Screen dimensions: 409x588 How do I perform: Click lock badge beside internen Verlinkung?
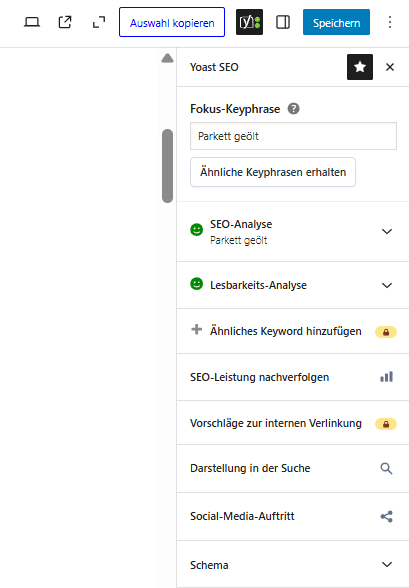click(x=386, y=424)
